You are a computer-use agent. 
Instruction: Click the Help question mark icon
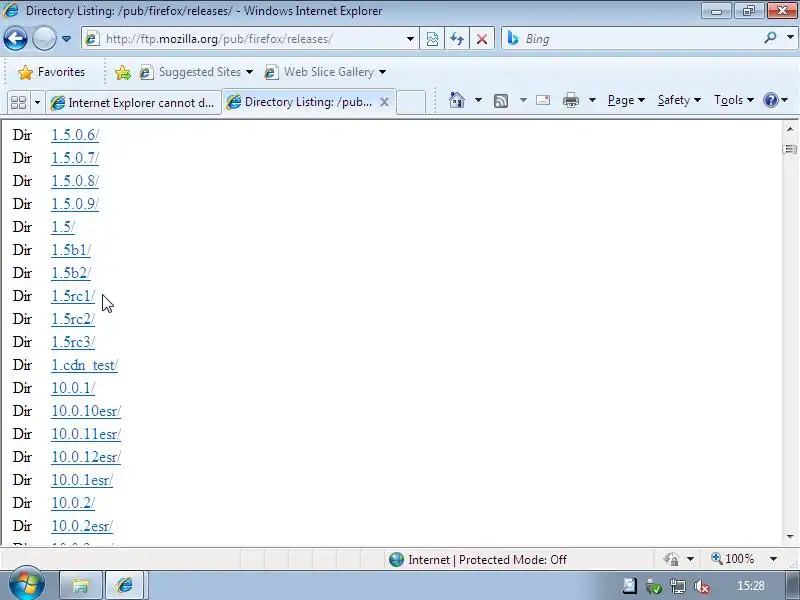tap(770, 100)
